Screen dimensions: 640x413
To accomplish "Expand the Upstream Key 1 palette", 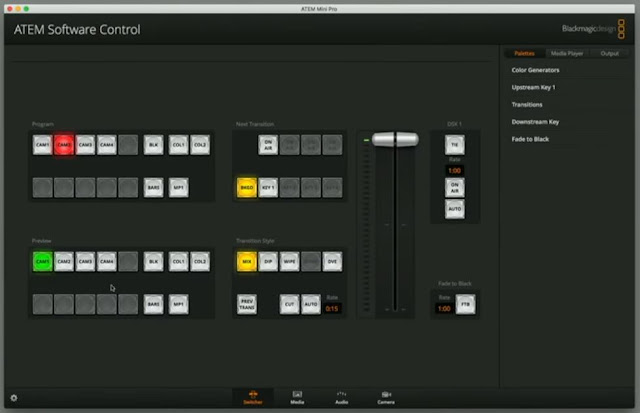I will [x=533, y=87].
